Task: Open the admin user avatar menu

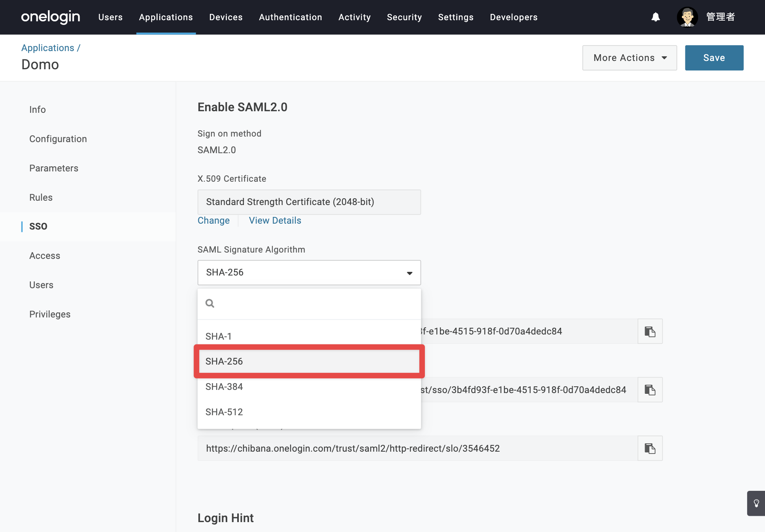Action: click(x=687, y=17)
